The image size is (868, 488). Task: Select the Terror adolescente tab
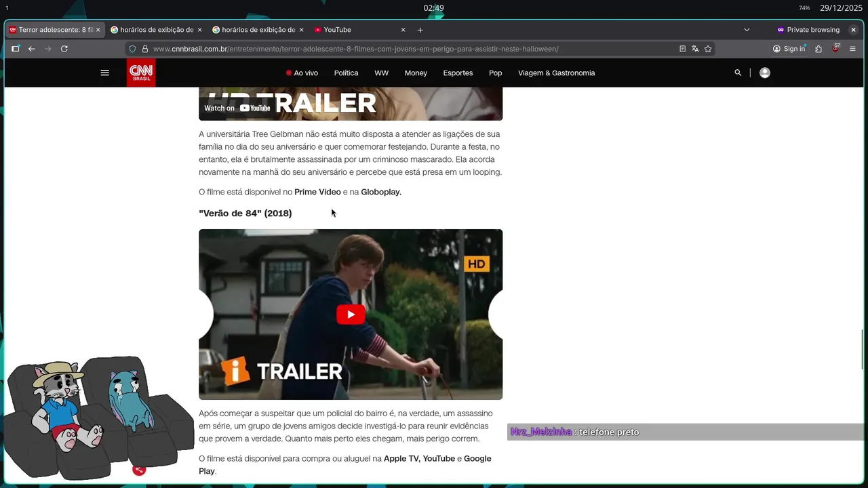(54, 30)
